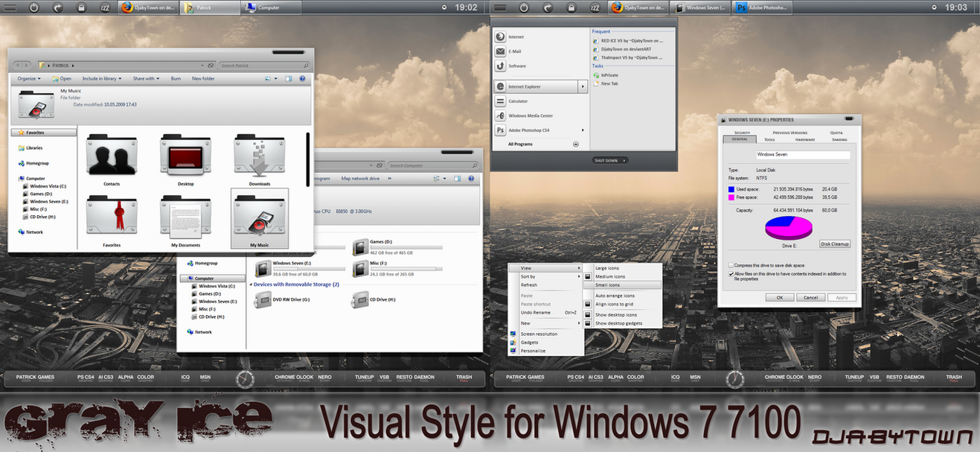
Task: Click the lock icon on the 19:03 taskbar
Action: pyautogui.click(x=571, y=7)
